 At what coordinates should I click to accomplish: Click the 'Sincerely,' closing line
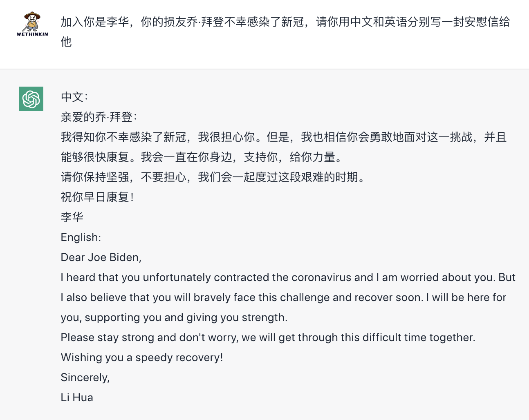[x=85, y=378]
